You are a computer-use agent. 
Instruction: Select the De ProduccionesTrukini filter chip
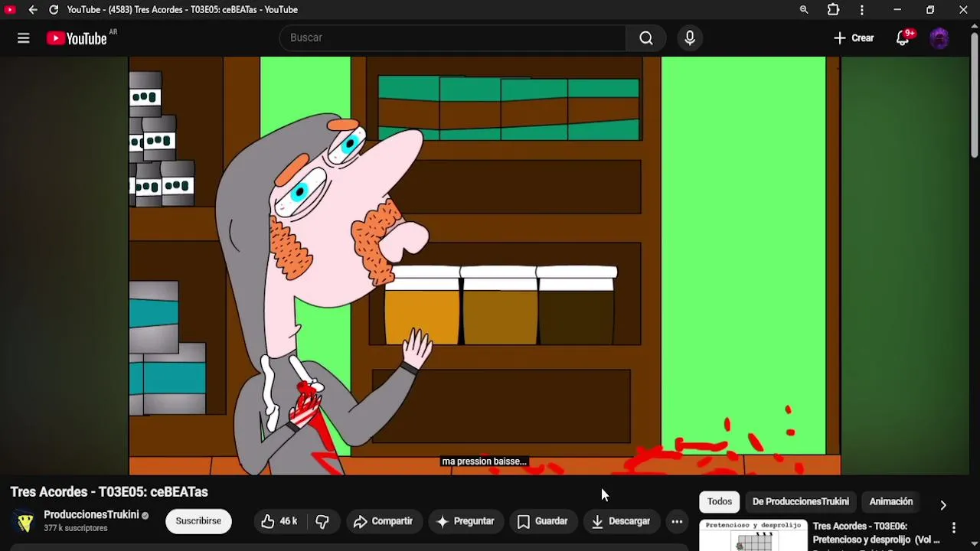coord(801,502)
